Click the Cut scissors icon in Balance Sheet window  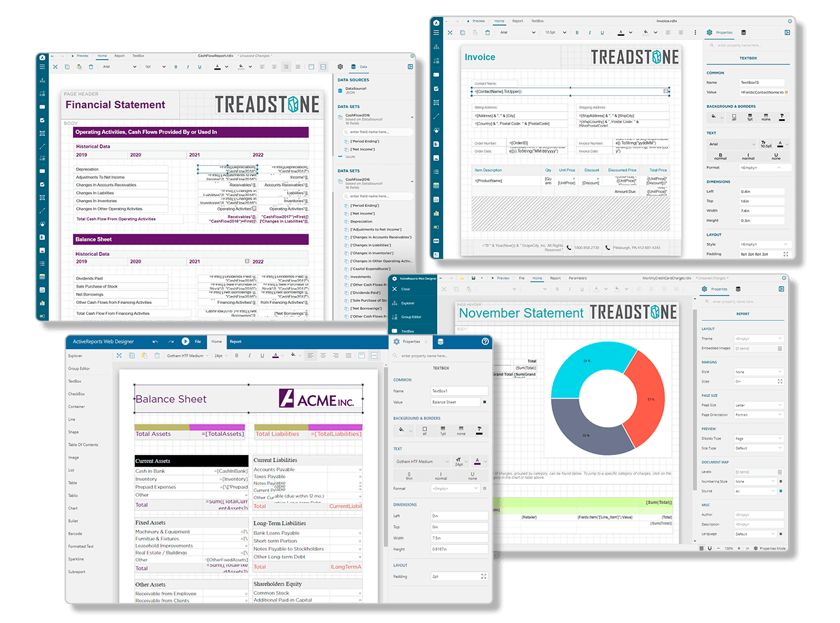pyautogui.click(x=119, y=355)
